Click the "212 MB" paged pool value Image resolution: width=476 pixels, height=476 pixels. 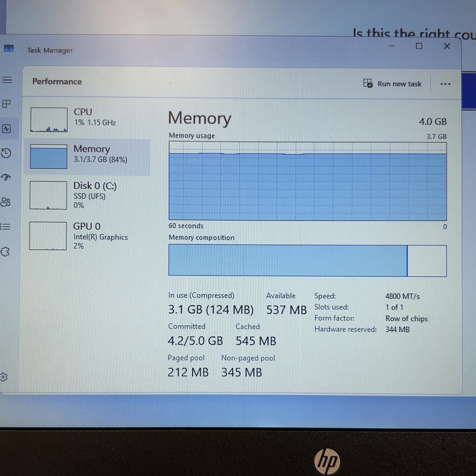pyautogui.click(x=188, y=372)
